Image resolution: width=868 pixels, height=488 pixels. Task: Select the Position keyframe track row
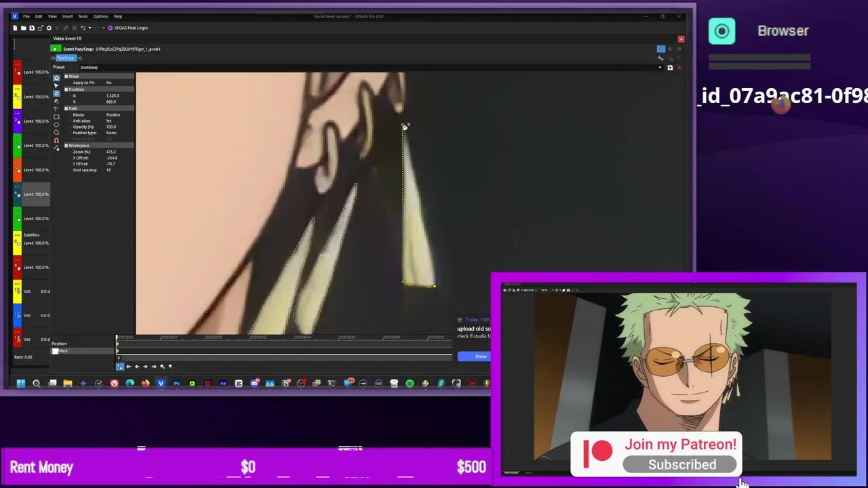tap(83, 344)
